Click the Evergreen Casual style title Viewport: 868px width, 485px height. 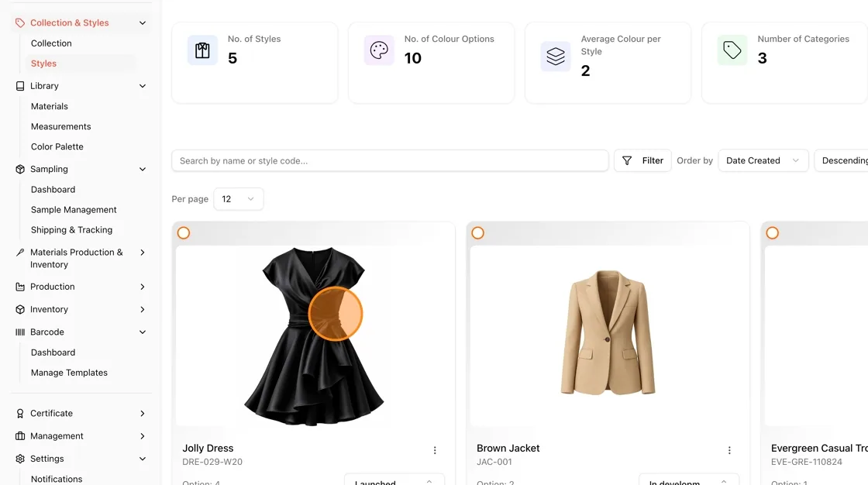coord(819,449)
